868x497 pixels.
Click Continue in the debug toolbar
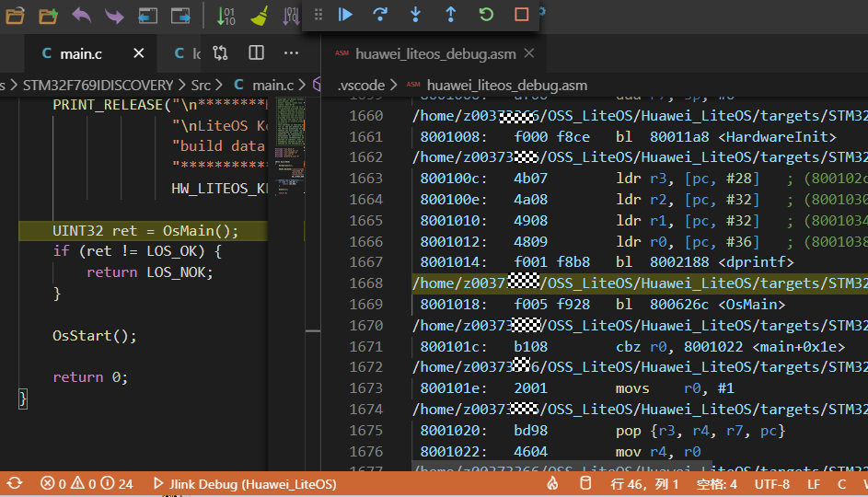[346, 15]
